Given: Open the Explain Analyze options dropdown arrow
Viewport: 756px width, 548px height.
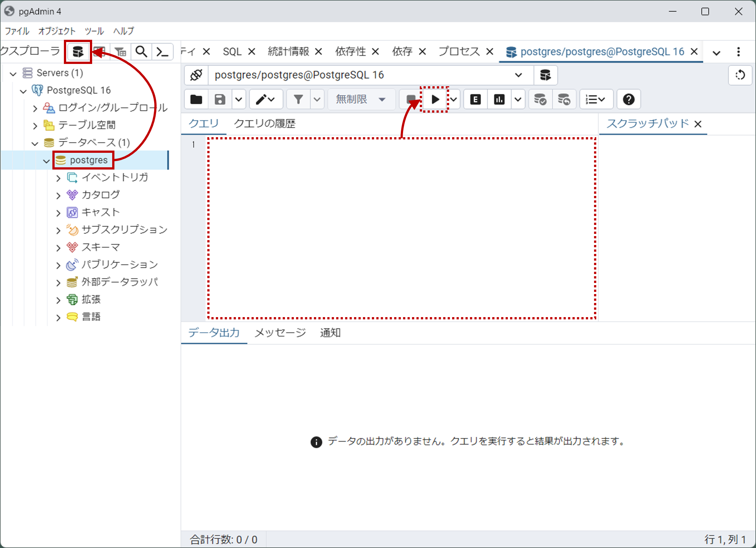Looking at the screenshot, I should (x=518, y=99).
